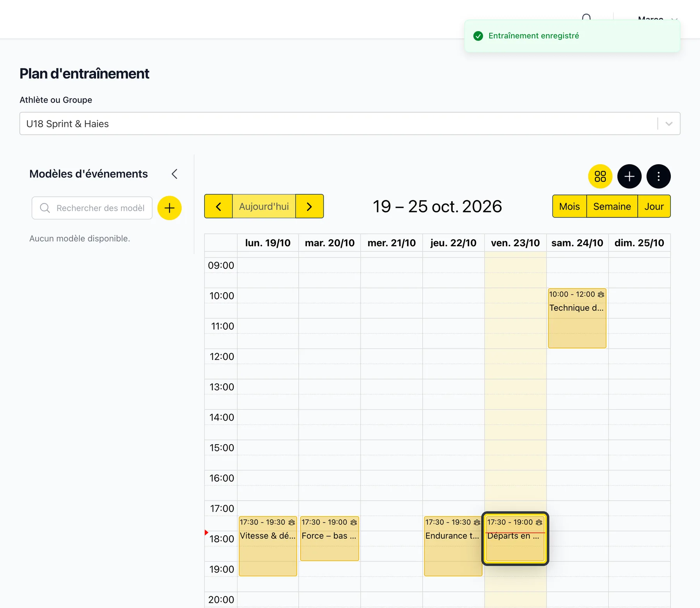This screenshot has width=700, height=608.
Task: Click the search magnifier icon
Action: 45,208
